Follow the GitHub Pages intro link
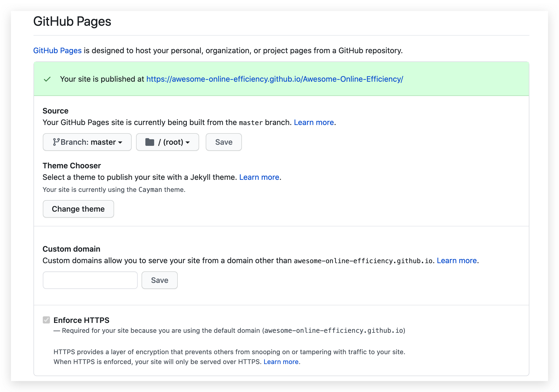 (x=57, y=51)
